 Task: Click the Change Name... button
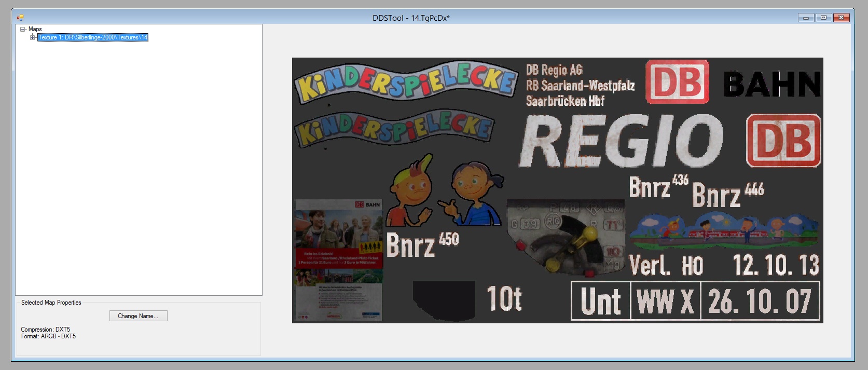(139, 316)
